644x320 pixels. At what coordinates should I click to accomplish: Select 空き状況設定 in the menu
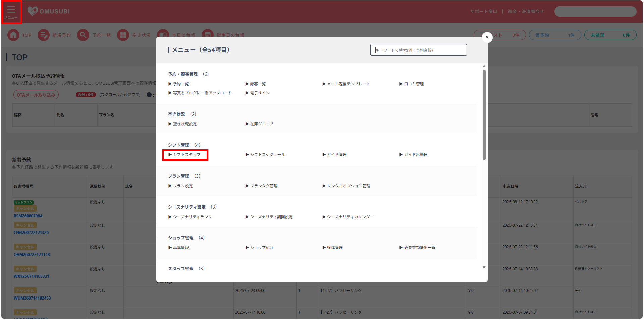[182, 124]
